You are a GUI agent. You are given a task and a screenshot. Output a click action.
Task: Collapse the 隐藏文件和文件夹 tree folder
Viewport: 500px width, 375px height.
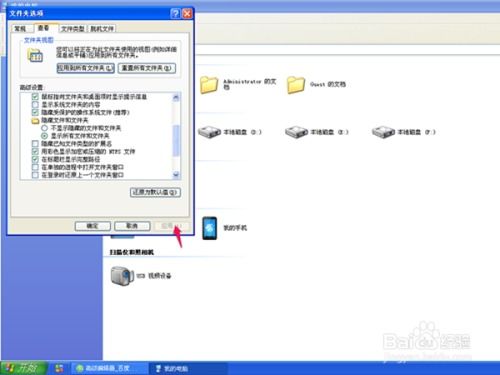click(35, 120)
